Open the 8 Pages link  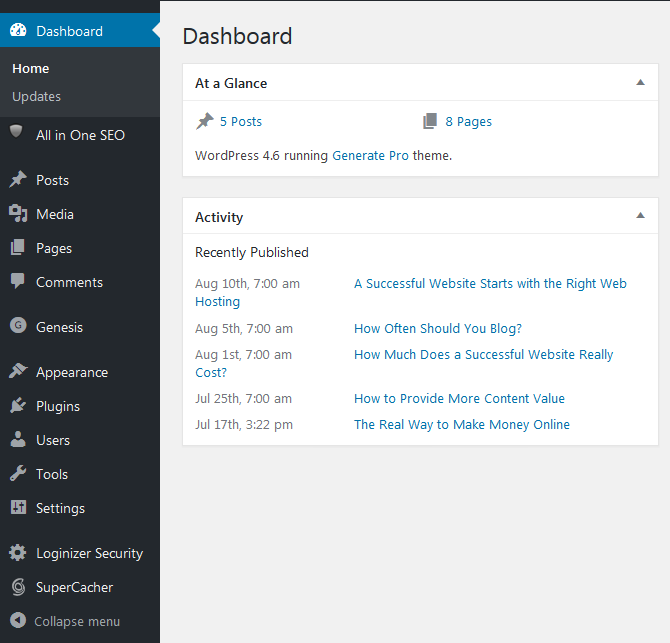point(468,122)
